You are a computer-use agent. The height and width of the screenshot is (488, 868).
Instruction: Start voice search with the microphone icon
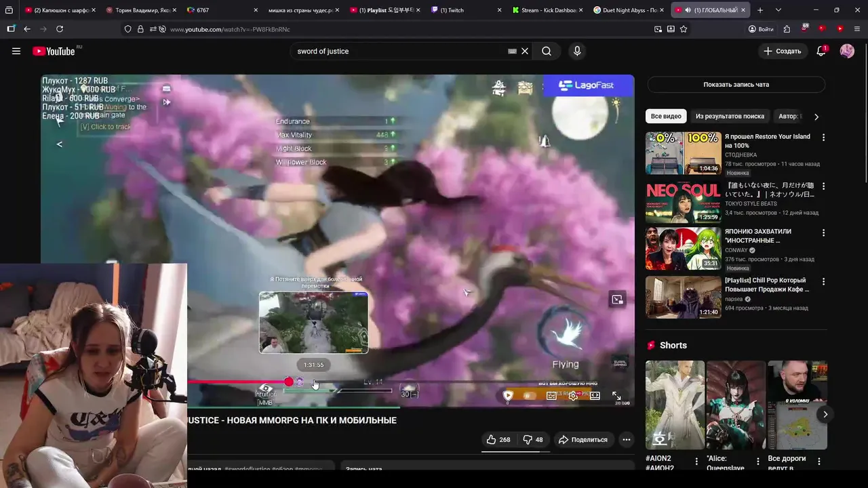coord(577,51)
